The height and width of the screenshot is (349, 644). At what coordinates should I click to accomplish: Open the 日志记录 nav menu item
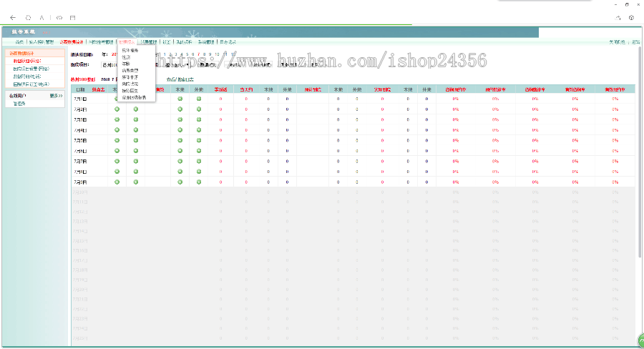tap(228, 42)
